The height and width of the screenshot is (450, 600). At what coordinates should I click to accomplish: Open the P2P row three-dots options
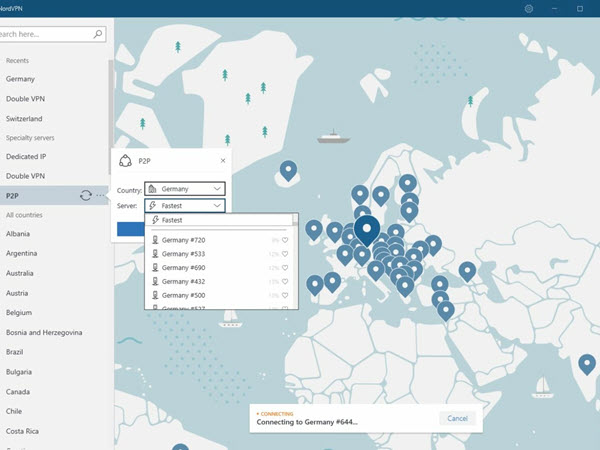(100, 196)
